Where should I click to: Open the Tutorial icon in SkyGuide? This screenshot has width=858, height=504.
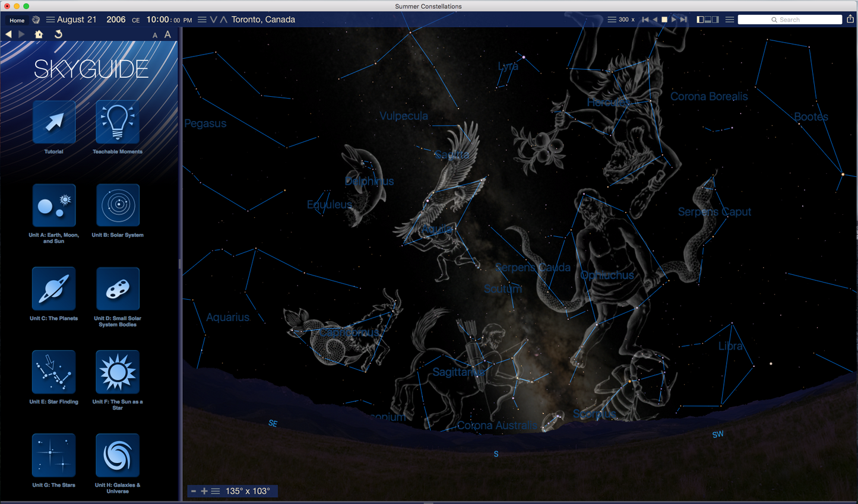click(54, 122)
